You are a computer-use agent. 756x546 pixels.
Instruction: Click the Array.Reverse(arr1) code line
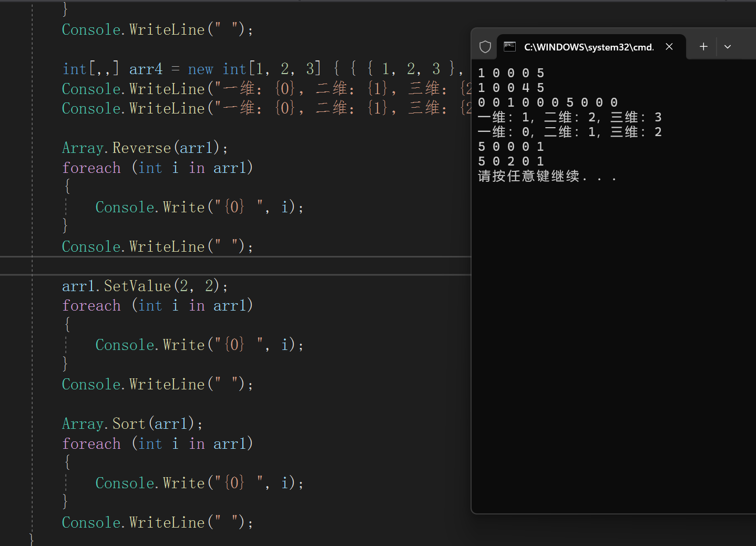click(x=145, y=148)
